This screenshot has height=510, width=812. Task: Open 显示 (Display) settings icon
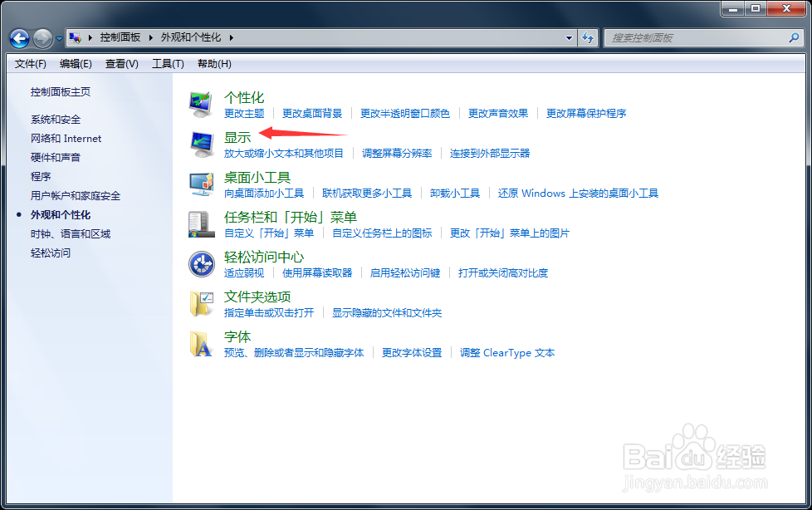point(200,144)
